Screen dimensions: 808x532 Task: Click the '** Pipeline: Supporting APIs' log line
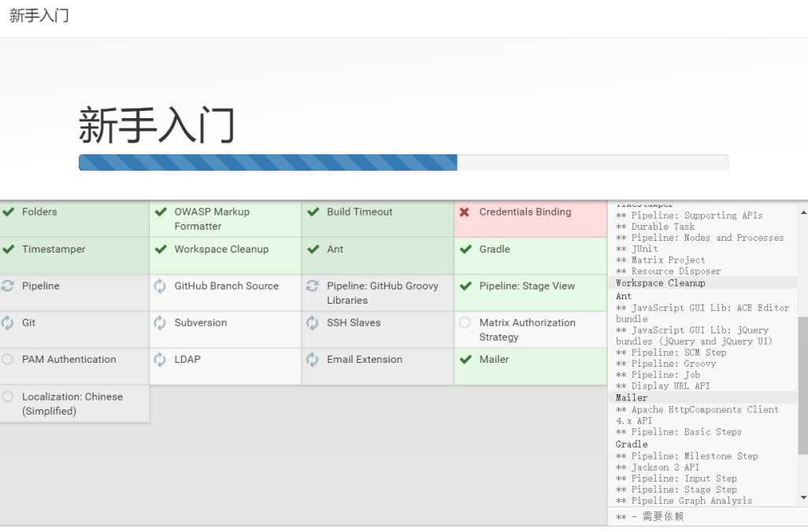689,216
